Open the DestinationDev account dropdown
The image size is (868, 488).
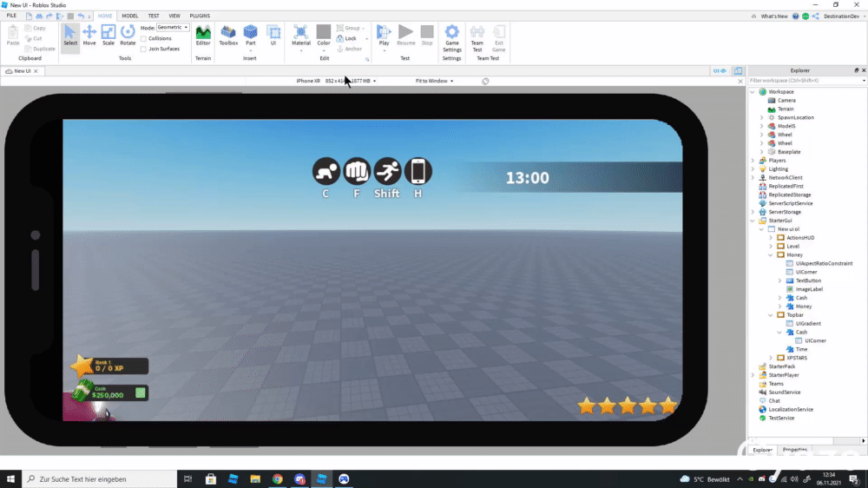pyautogui.click(x=843, y=16)
